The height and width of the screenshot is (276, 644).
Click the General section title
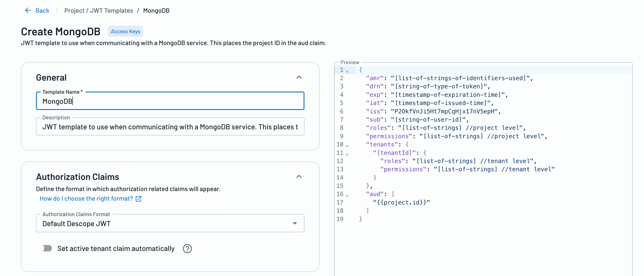(x=51, y=77)
